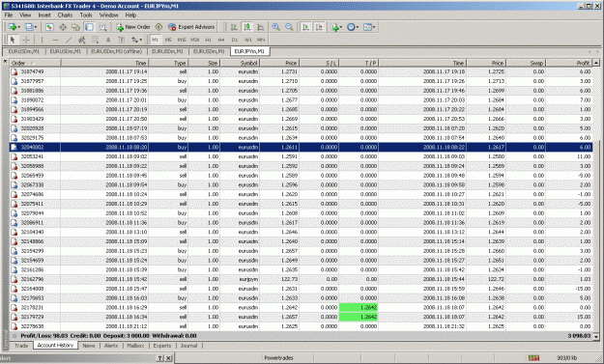Toggle the Expert Advisors button
The height and width of the screenshot is (364, 604).
[x=191, y=27]
